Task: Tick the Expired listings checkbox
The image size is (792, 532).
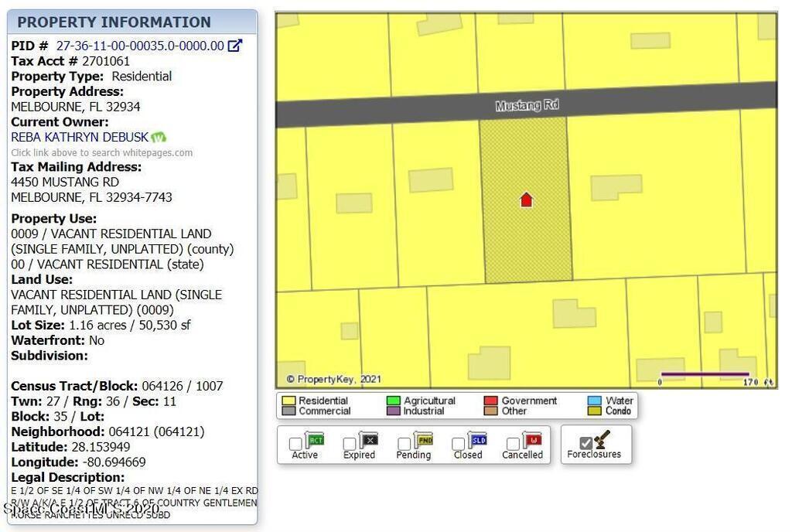Action: pos(350,444)
